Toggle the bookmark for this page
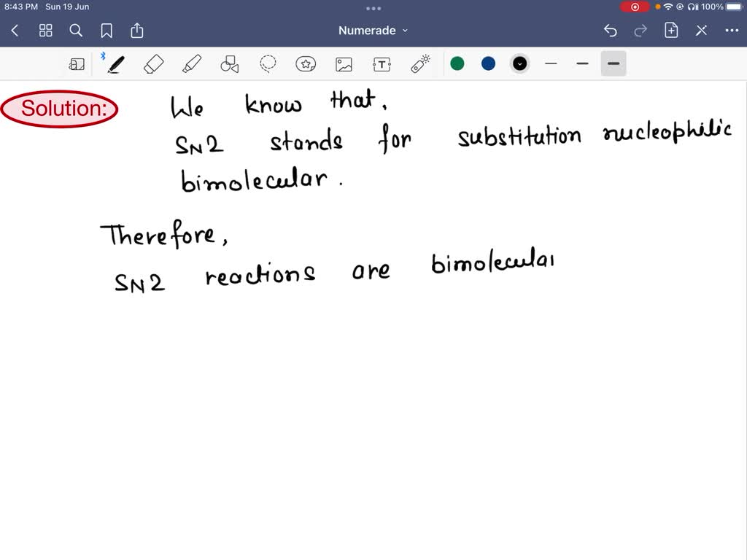This screenshot has height=560, width=747. click(x=107, y=31)
